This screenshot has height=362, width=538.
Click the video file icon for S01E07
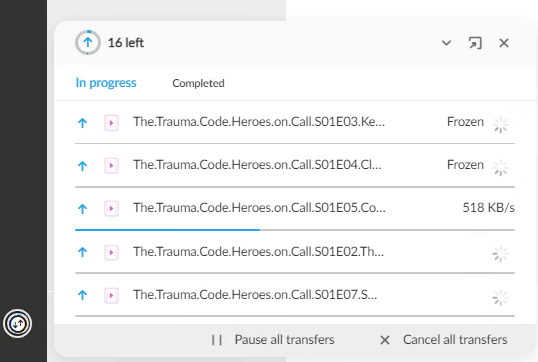point(111,295)
